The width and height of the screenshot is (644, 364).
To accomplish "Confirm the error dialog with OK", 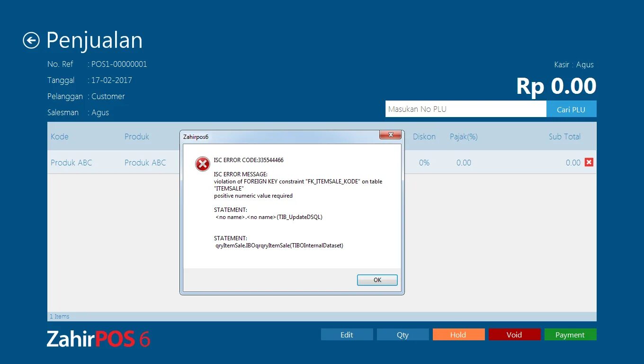I will [x=377, y=280].
